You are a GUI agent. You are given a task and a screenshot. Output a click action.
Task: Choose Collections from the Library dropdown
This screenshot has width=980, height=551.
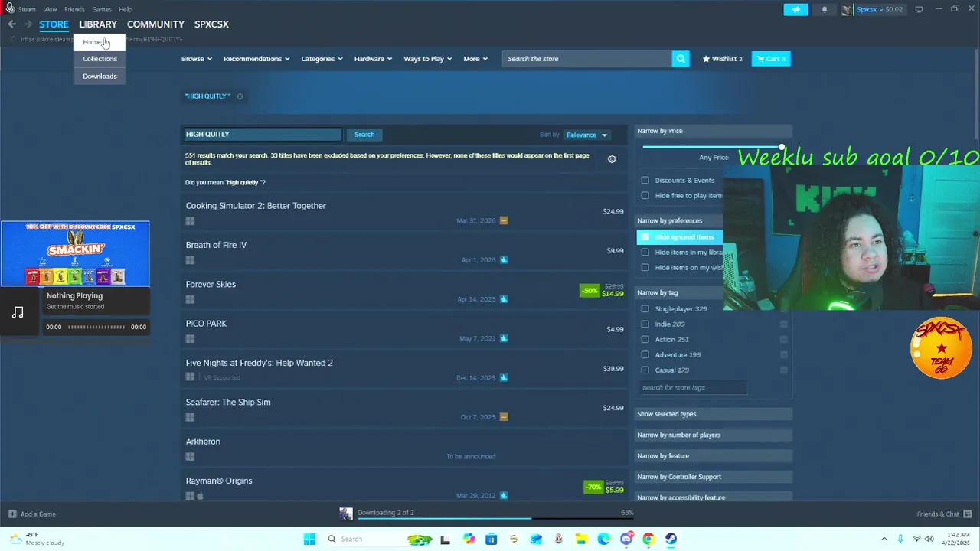point(100,59)
